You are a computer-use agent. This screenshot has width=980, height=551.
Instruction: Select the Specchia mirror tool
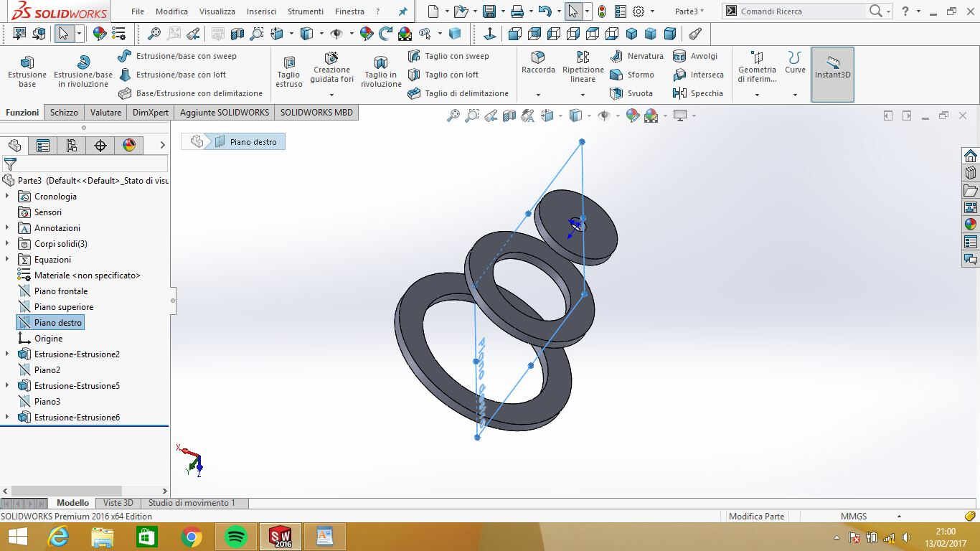[x=697, y=93]
